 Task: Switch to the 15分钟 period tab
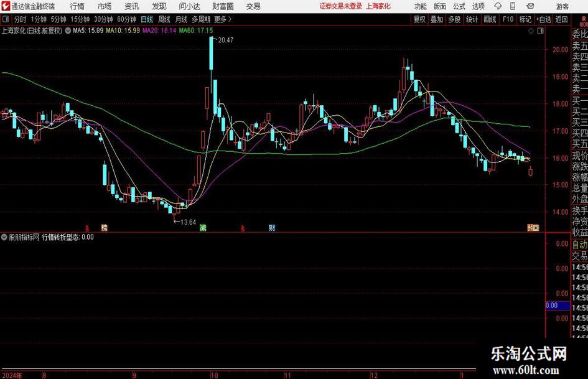pos(80,19)
